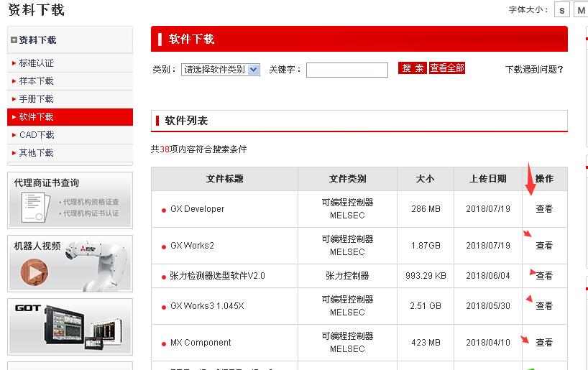Open the 请选择软件类别 category dropdown
588x370 pixels.
pyautogui.click(x=221, y=70)
